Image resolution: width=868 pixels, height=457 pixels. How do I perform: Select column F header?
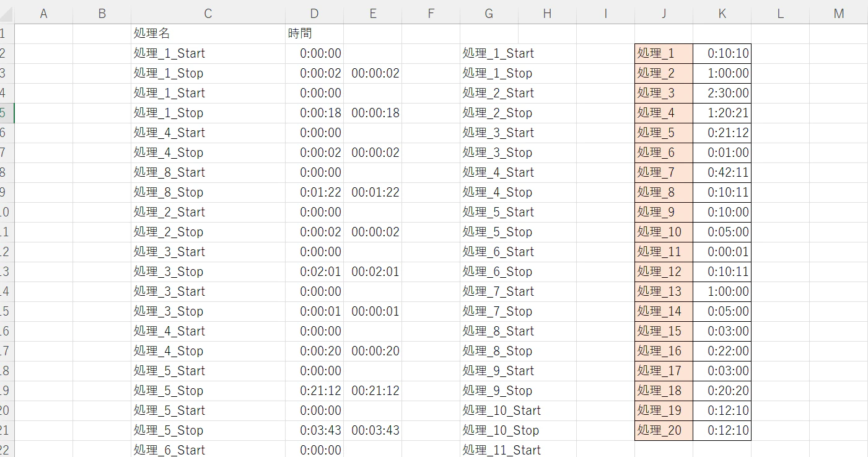[431, 14]
